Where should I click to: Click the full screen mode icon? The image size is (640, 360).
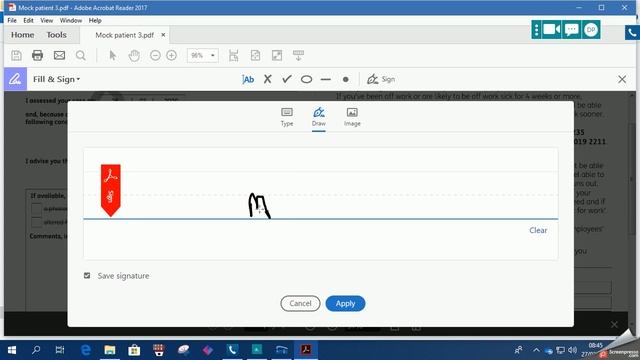[277, 56]
